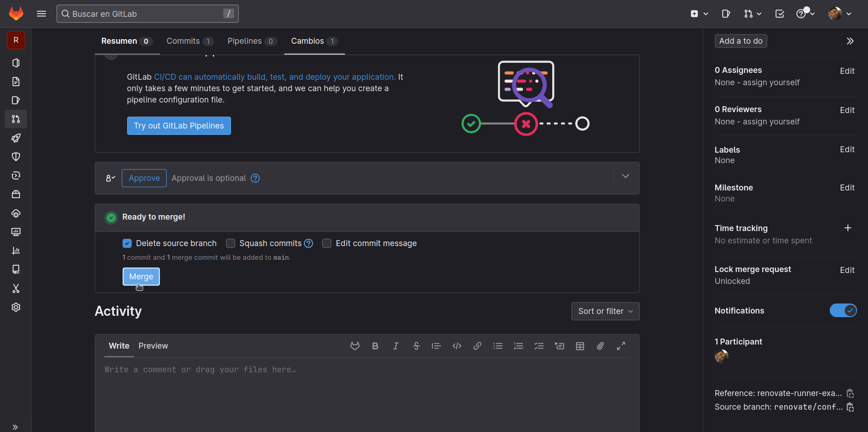Image resolution: width=868 pixels, height=432 pixels.
Task: Apply italic formatting in the comment editor
Action: [396, 346]
